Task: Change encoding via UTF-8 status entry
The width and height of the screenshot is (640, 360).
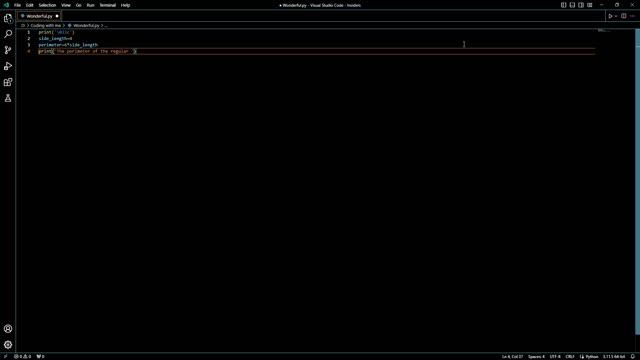Action: 555,356
